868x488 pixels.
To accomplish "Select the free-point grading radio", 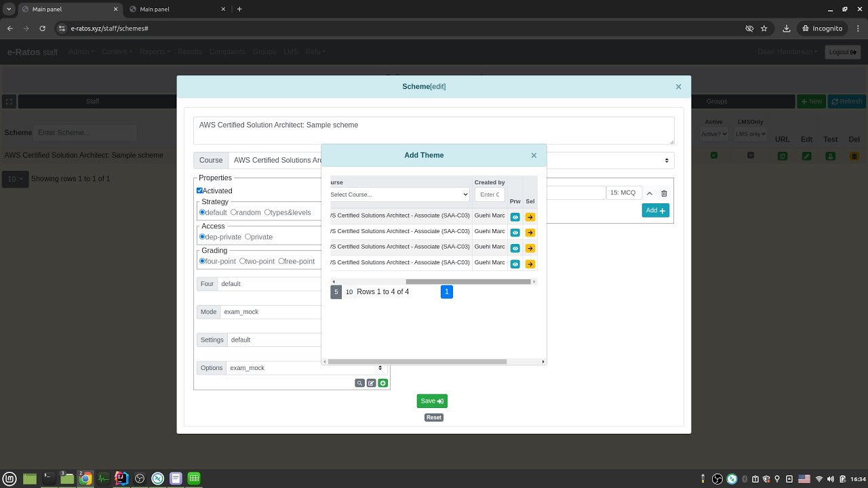I will click(x=281, y=261).
